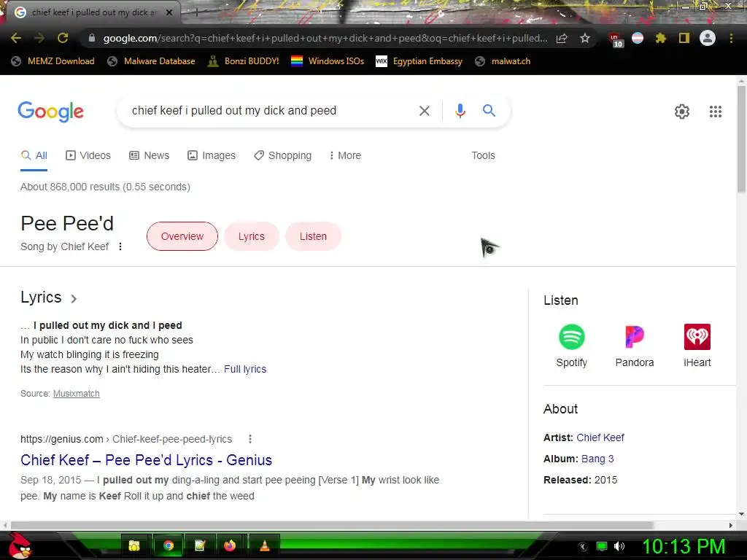Viewport: 747px width, 560px height.
Task: Listen on Spotify
Action: [572, 346]
